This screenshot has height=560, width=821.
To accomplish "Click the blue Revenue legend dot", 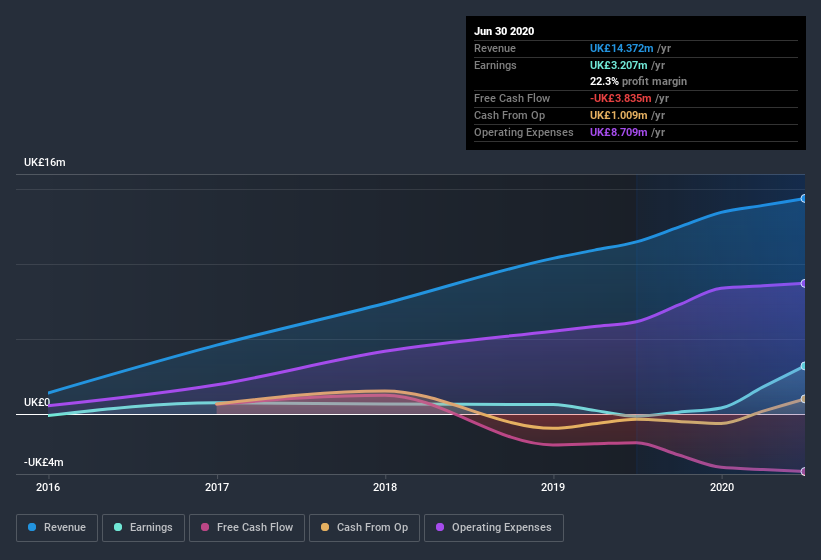I will (32, 527).
